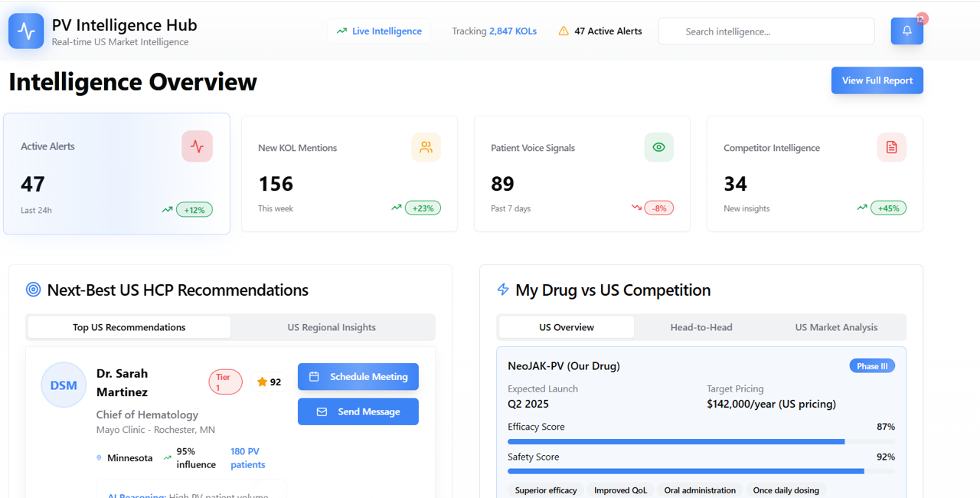This screenshot has width=980, height=498.
Task: Switch to the Head-to-Head tab
Action: (x=701, y=326)
